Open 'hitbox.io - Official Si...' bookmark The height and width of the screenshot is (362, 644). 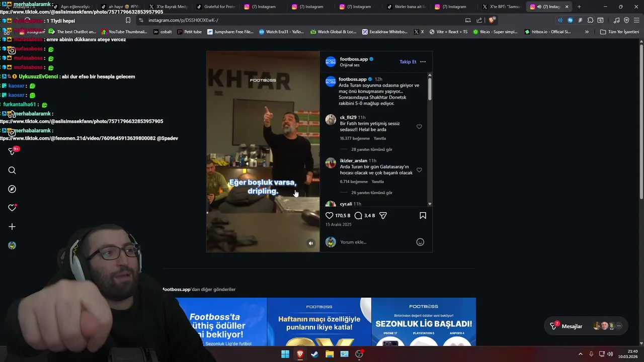click(x=548, y=32)
